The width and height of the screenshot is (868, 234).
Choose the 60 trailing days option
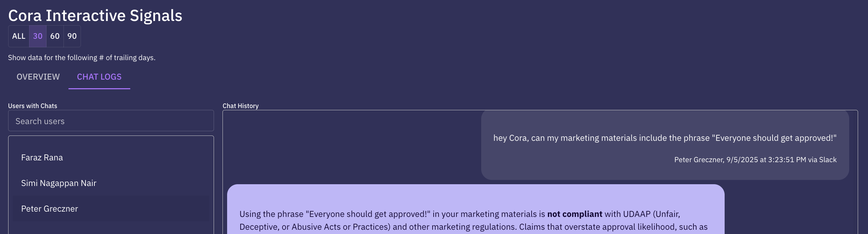tap(55, 36)
